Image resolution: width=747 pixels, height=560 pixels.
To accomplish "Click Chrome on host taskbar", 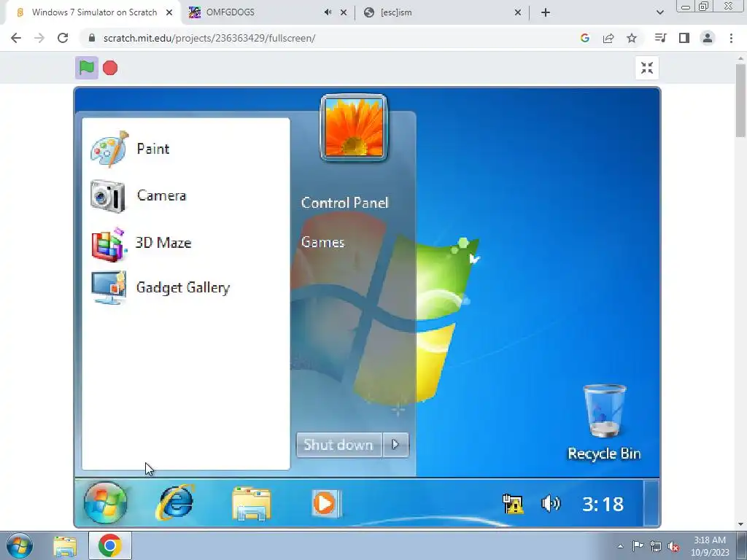I will pos(109,545).
